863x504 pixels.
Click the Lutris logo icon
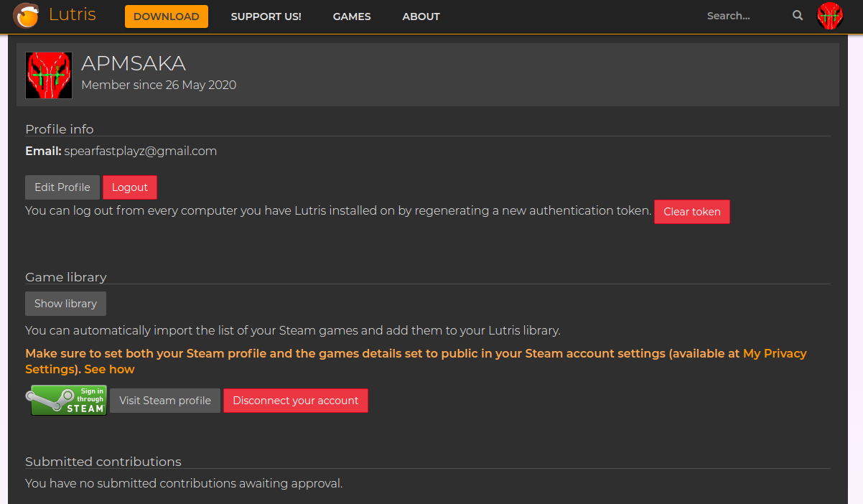pos(26,15)
